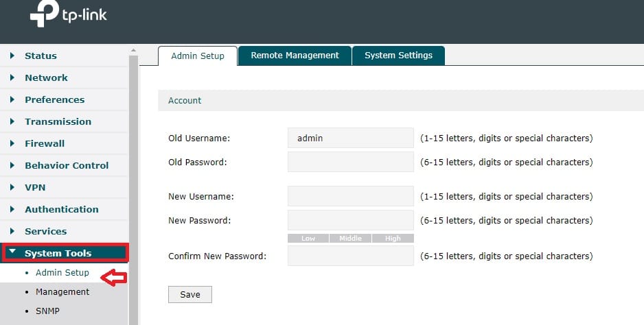This screenshot has height=325, width=644.
Task: Open the SNMP sidebar item
Action: tap(47, 311)
